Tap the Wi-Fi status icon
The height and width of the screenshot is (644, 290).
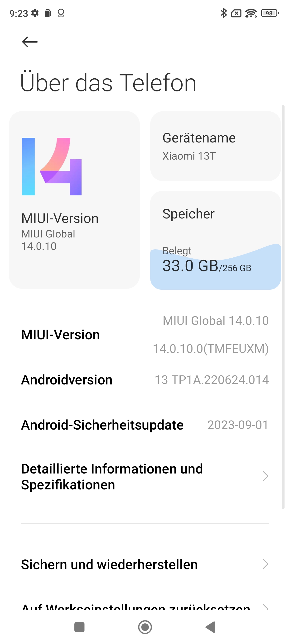point(251,13)
